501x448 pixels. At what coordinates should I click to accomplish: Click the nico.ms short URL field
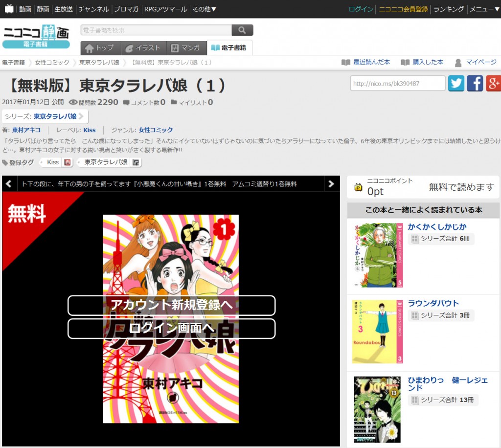click(x=397, y=83)
